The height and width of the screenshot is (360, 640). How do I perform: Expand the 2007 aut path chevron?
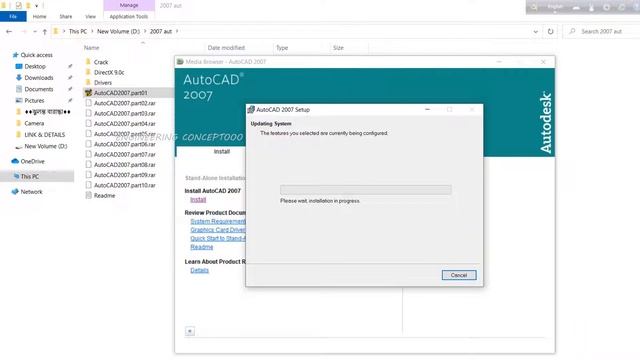click(177, 31)
